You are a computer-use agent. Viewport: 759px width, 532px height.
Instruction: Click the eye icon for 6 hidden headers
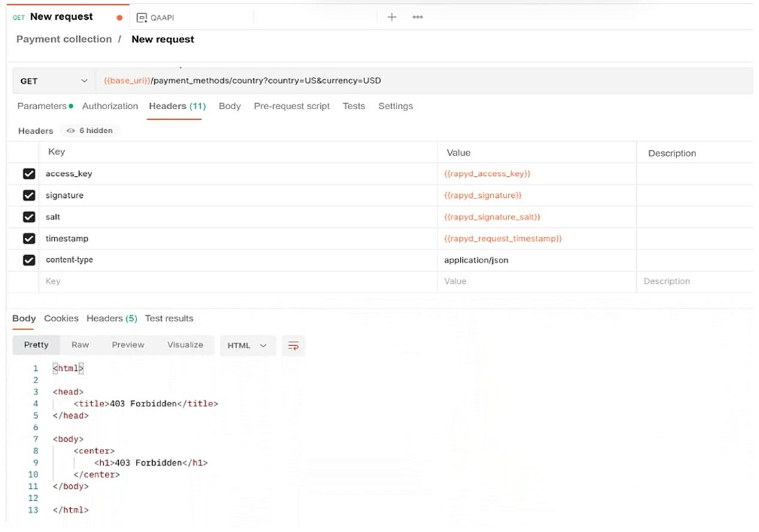[x=70, y=131]
